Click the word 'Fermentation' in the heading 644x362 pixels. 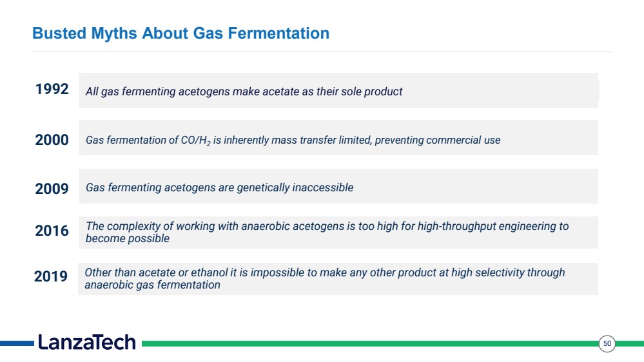coord(278,33)
